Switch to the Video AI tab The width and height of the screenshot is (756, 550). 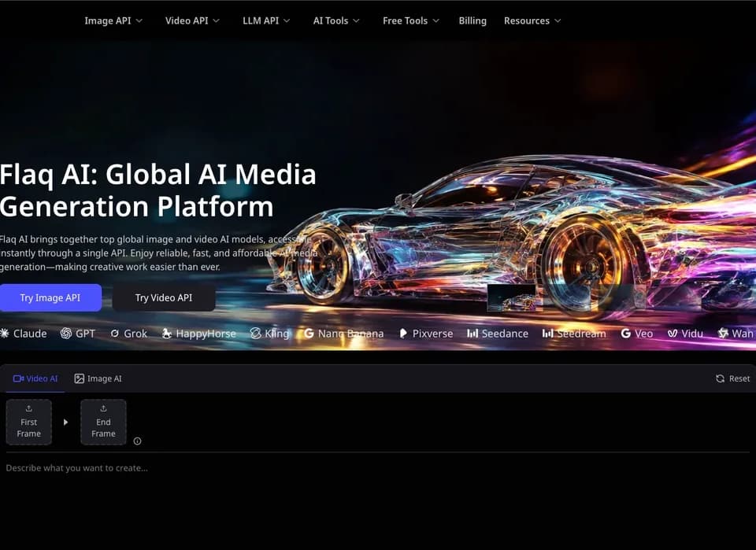click(35, 378)
